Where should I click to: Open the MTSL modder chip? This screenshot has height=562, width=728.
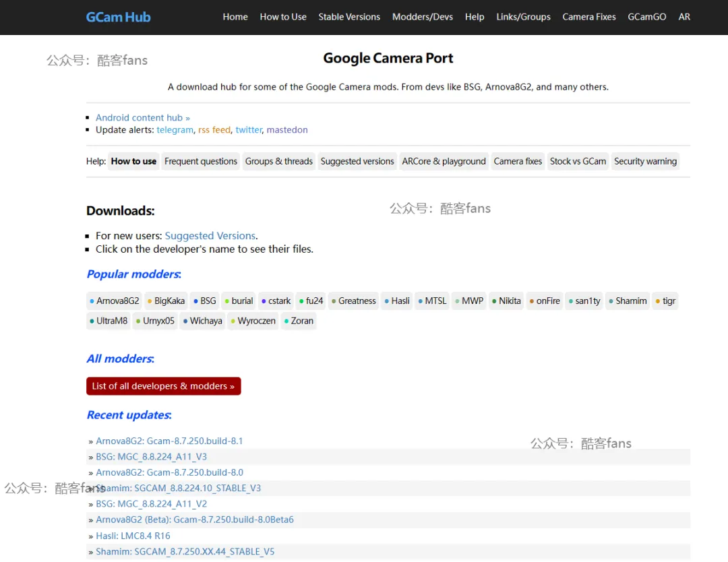(432, 301)
